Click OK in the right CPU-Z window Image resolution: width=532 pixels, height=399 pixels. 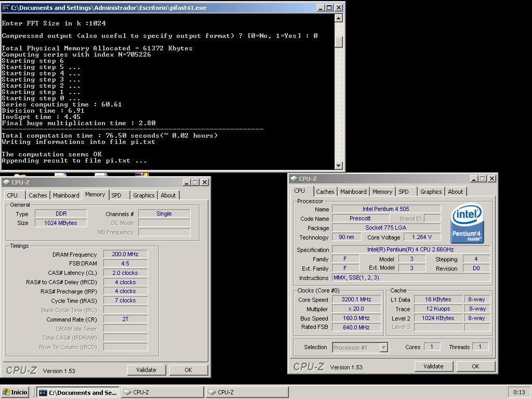[476, 366]
